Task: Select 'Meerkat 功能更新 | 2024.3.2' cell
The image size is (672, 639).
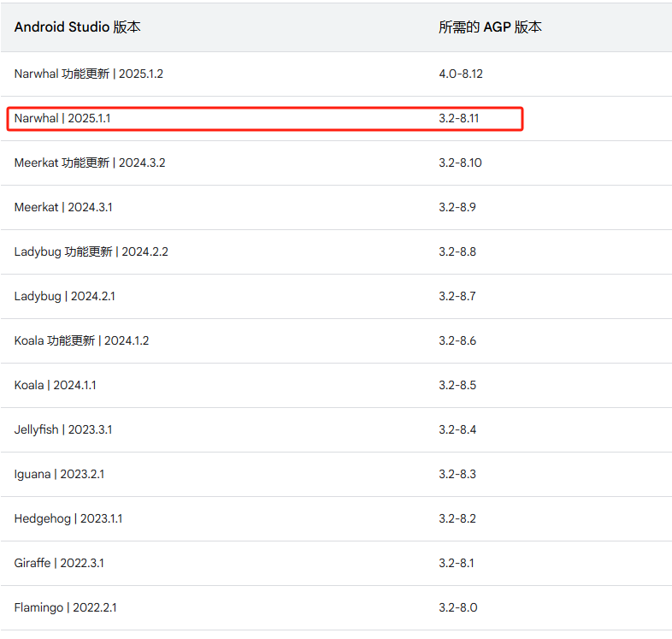Action: click(90, 163)
